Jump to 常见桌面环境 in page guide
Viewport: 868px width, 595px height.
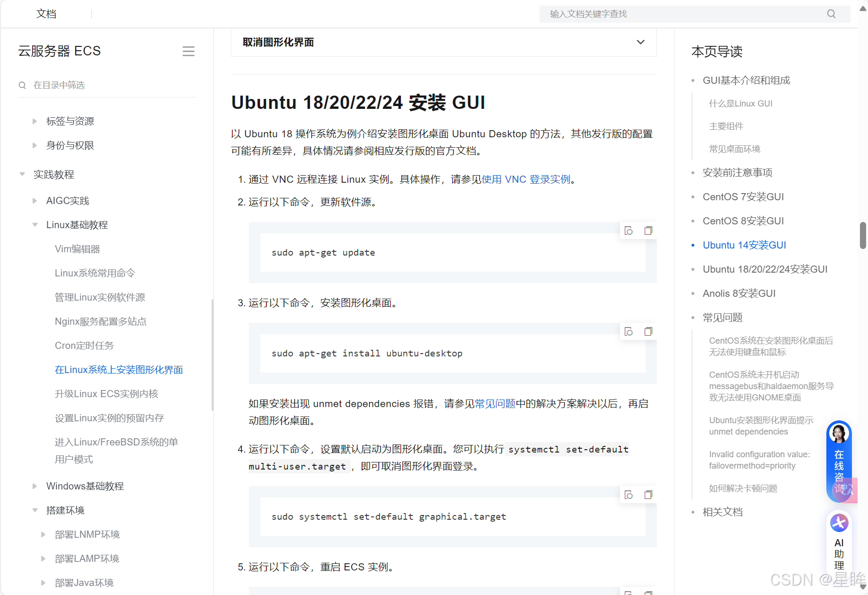(735, 149)
